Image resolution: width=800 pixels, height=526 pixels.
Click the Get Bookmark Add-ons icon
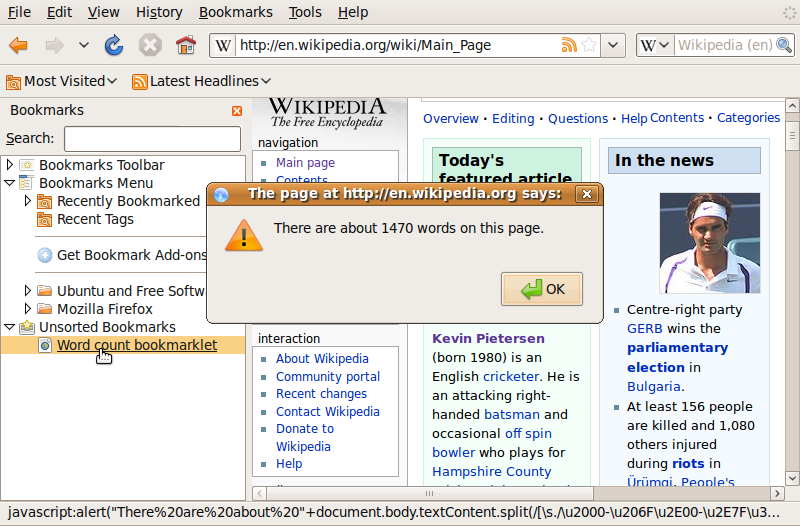[45, 255]
